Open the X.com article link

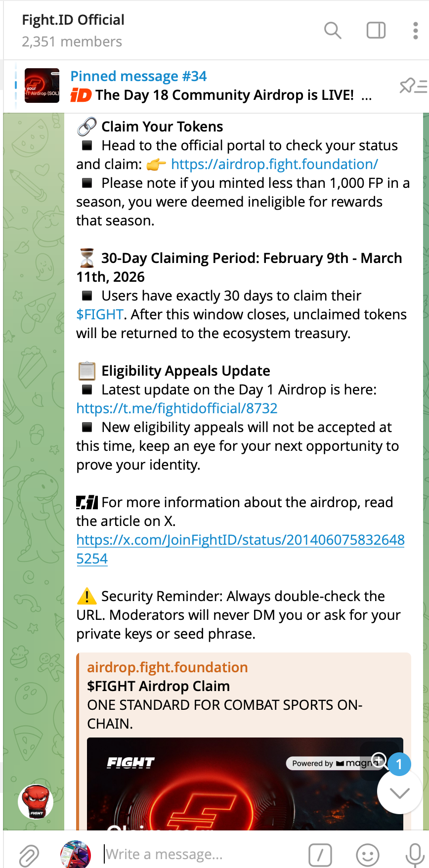coord(240,539)
